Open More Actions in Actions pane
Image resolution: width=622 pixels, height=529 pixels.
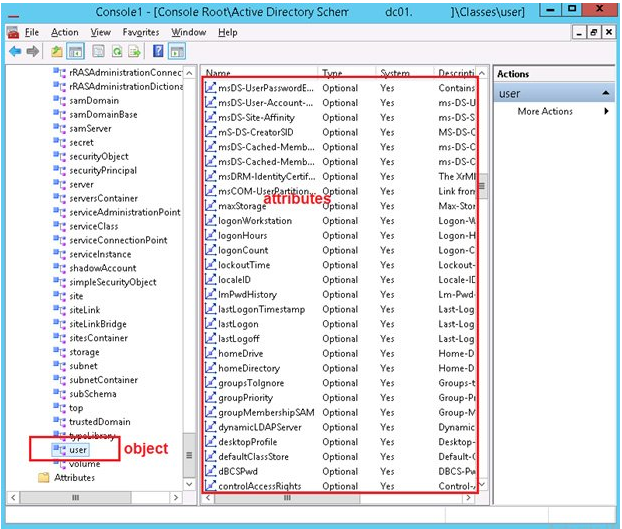point(545,111)
